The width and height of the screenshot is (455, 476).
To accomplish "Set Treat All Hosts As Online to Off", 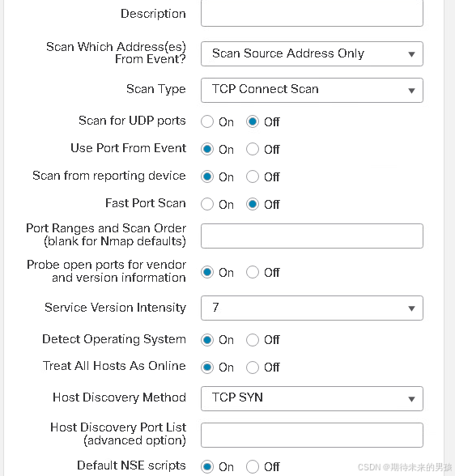I will click(x=253, y=368).
